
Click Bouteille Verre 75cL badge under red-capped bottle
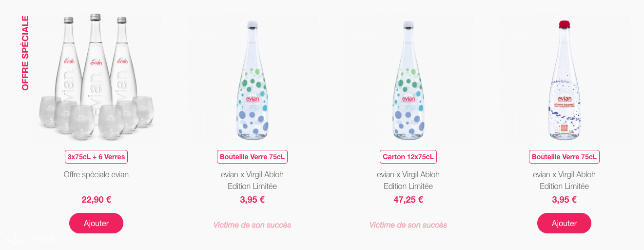[564, 157]
